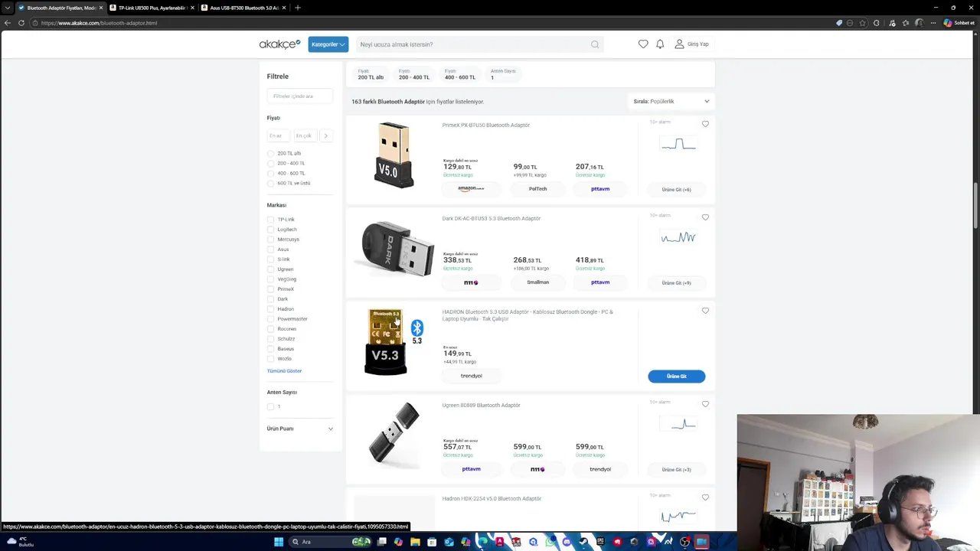
Task: Check the Logitech brand checkbox
Action: pyautogui.click(x=270, y=230)
